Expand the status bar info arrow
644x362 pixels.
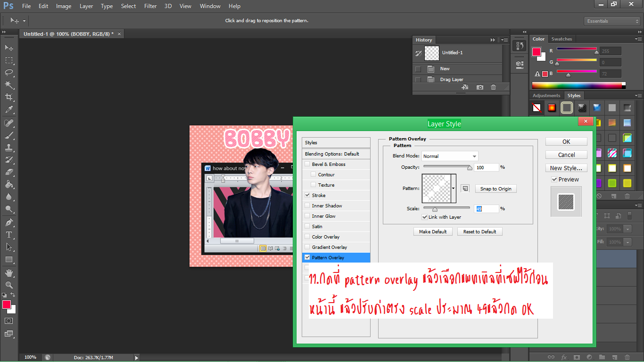pos(137,358)
